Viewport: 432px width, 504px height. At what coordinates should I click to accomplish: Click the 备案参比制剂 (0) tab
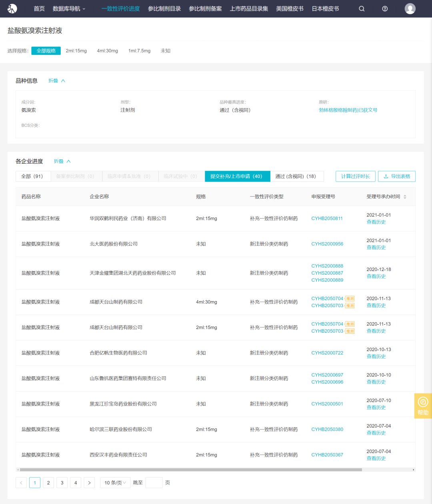[76, 176]
